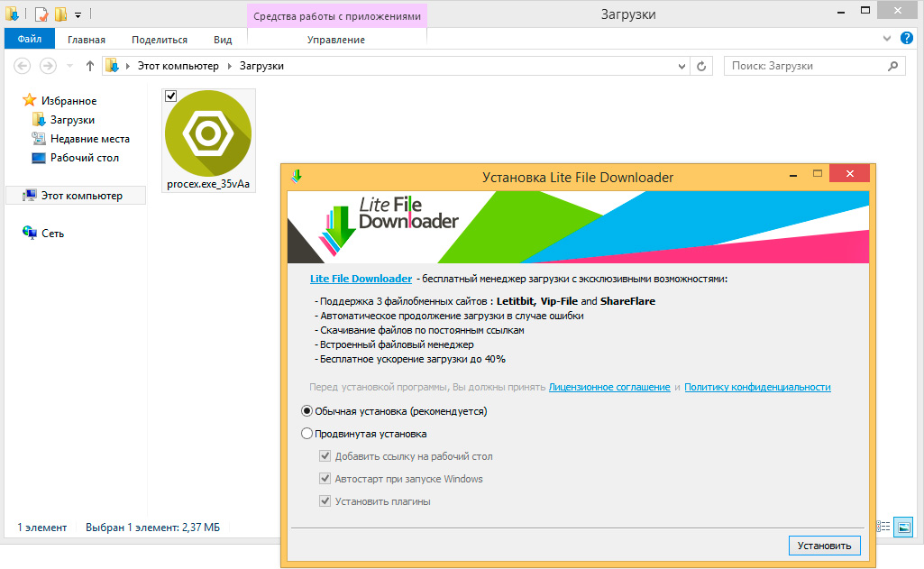
Task: Open the recent locations dropdown arrow
Action: [69, 66]
